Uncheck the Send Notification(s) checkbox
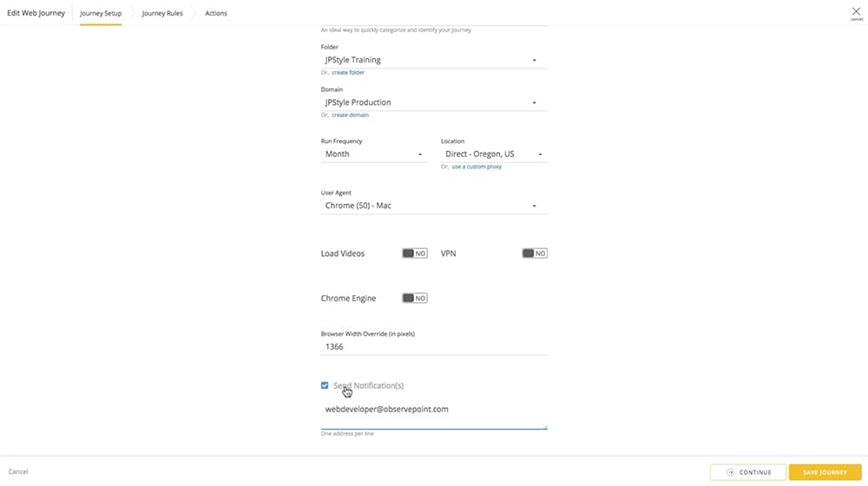Image resolution: width=868 pixels, height=486 pixels. coord(325,385)
